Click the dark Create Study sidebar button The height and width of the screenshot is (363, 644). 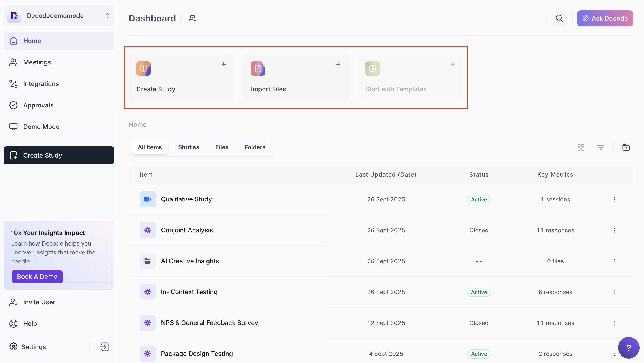point(59,155)
